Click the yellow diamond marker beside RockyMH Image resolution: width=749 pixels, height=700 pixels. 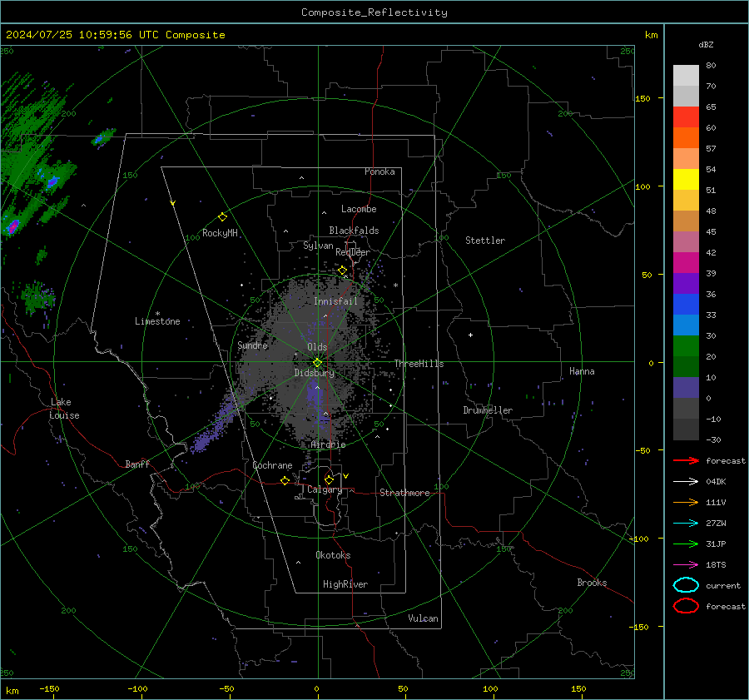pos(222,217)
